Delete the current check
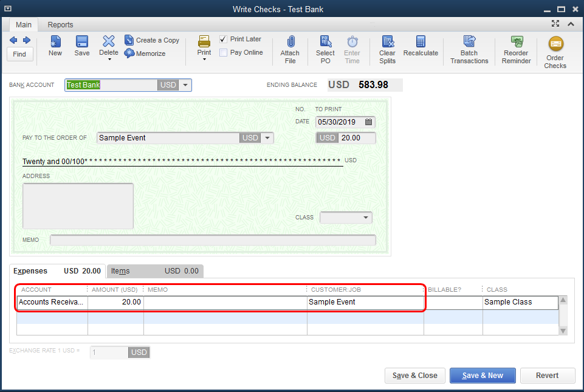Screen dimensions: 584x392 (108, 45)
